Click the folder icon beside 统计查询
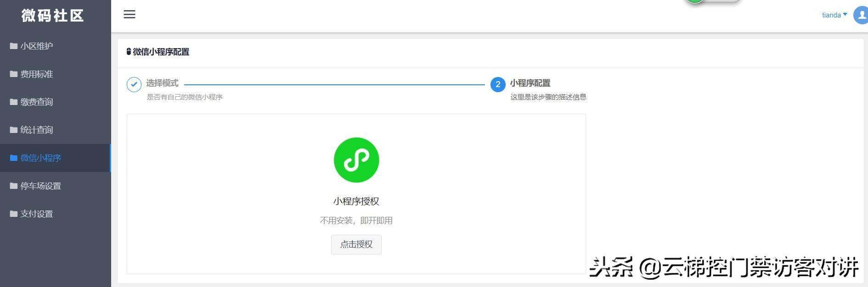Image resolution: width=868 pixels, height=287 pixels. (14, 130)
